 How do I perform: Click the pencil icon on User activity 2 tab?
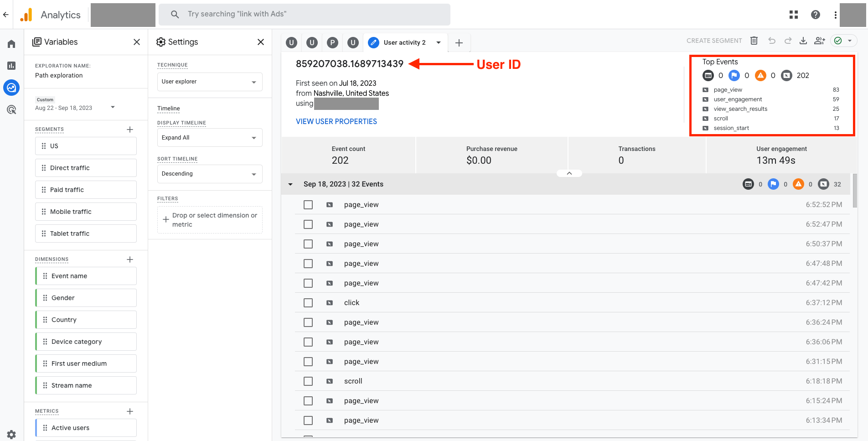point(373,42)
